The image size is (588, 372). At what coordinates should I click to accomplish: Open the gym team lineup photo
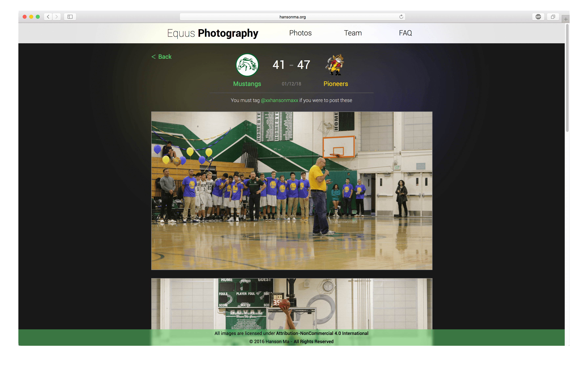point(292,190)
